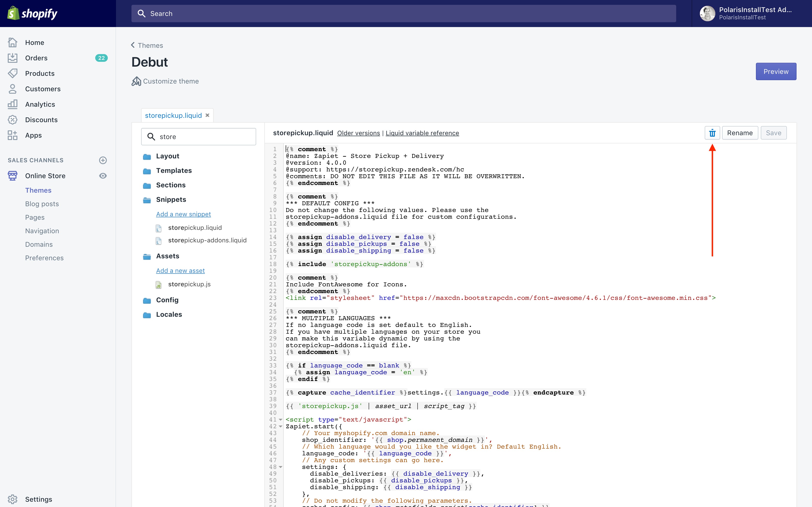
Task: Click the Shopify logo
Action: coord(33,14)
